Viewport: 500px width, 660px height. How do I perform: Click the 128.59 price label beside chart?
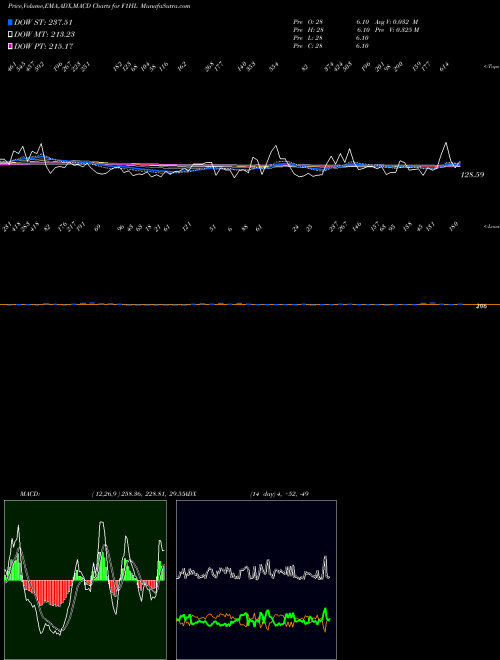(x=471, y=174)
